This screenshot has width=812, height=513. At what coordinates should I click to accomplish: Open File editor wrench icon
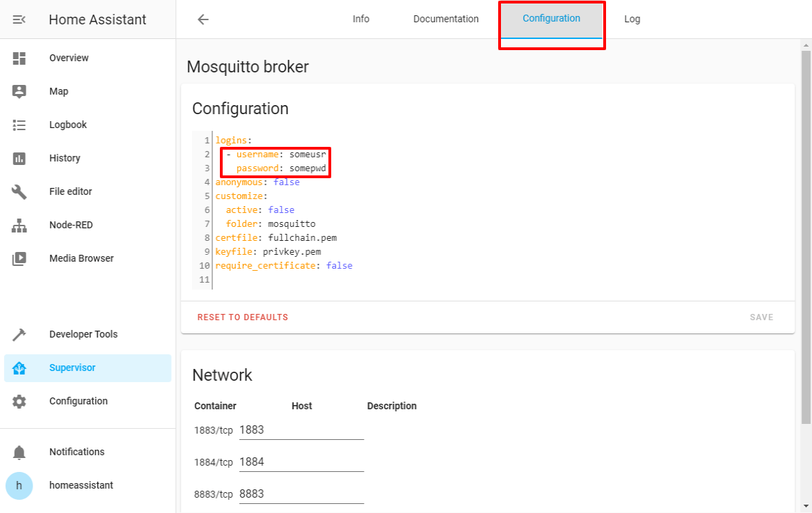click(x=19, y=192)
